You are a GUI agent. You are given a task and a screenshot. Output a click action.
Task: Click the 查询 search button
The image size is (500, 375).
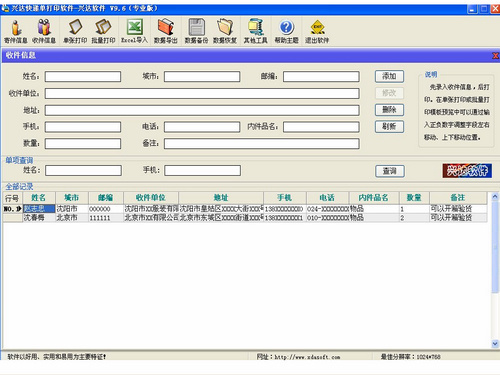[x=390, y=171]
